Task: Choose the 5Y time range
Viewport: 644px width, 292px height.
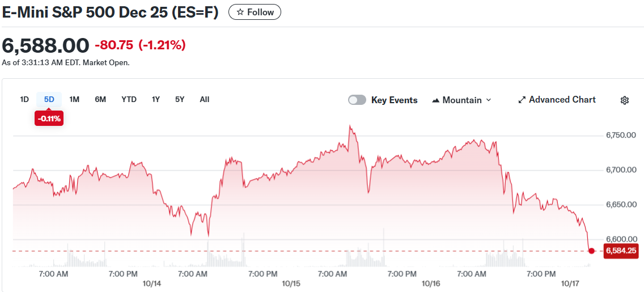Action: point(180,99)
